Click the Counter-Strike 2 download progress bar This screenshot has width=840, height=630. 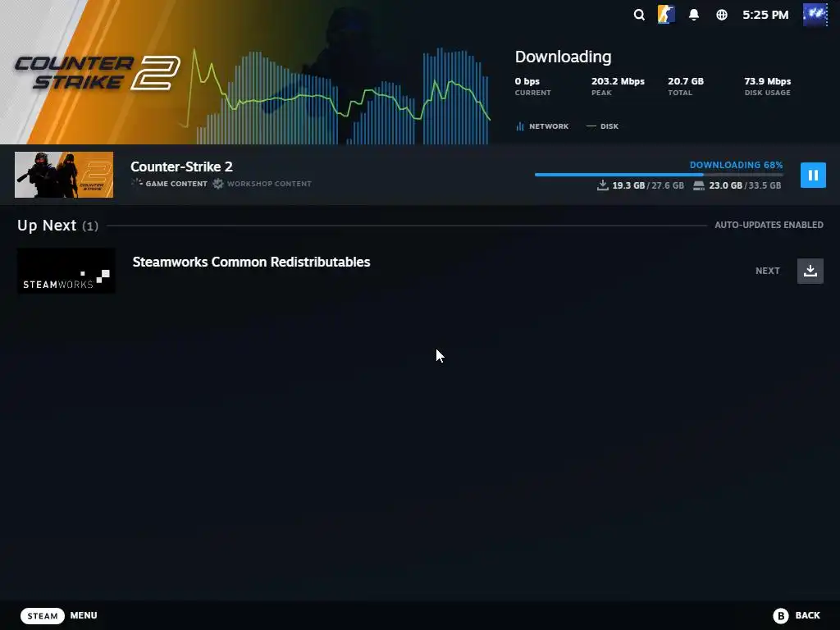pyautogui.click(x=659, y=175)
